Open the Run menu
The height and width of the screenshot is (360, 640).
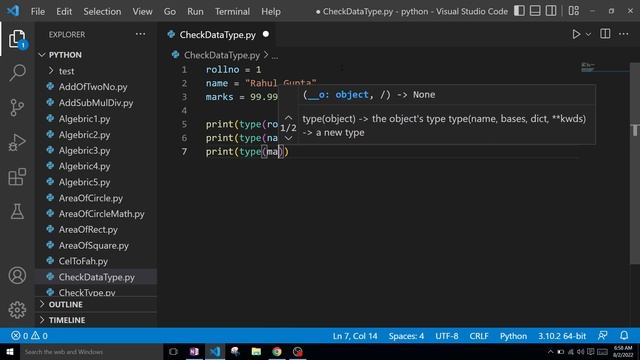tap(196, 11)
